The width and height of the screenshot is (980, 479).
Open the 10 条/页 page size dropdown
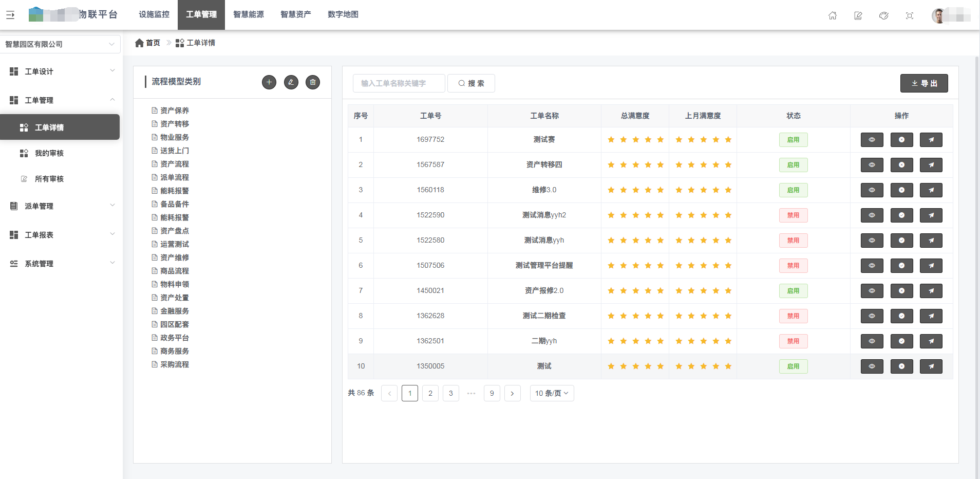click(552, 393)
